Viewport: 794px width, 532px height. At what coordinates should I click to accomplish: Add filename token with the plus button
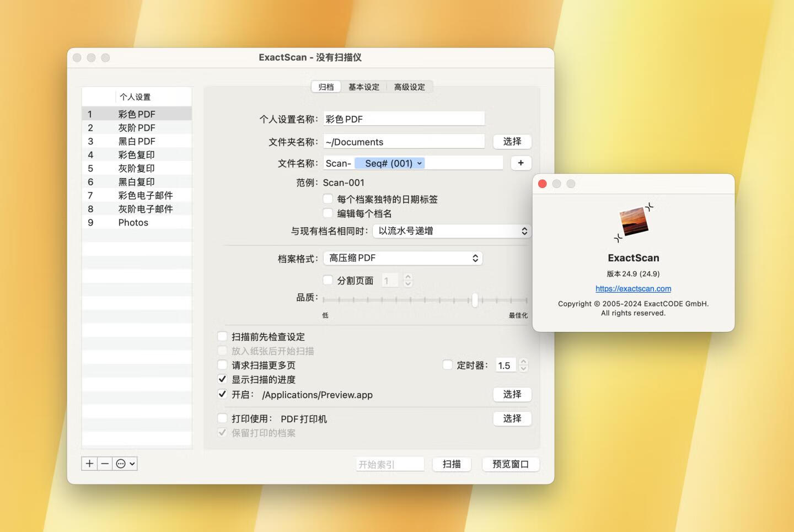tap(521, 163)
